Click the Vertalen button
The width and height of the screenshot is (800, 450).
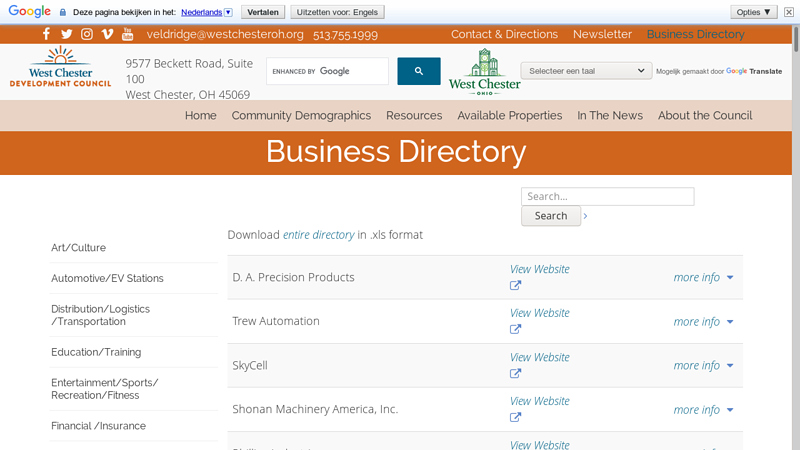[x=263, y=12]
